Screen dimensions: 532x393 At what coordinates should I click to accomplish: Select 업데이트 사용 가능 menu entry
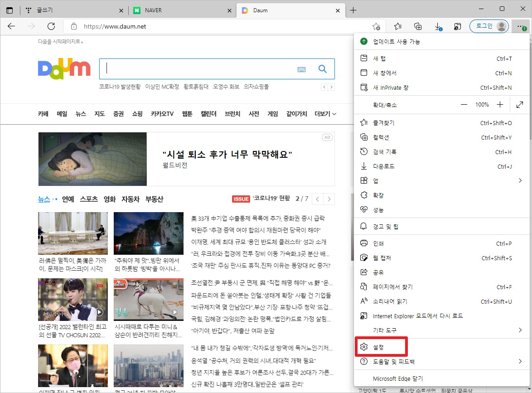tap(441, 41)
